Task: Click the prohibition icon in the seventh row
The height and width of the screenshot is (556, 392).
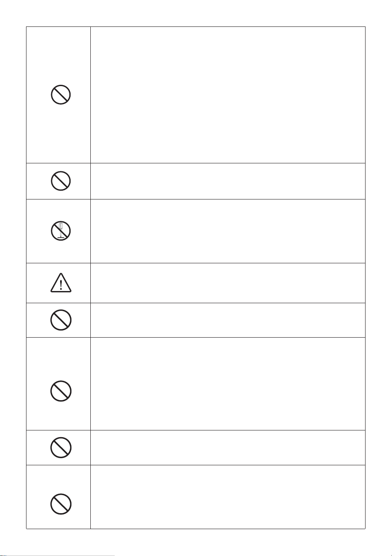Action: tap(61, 447)
